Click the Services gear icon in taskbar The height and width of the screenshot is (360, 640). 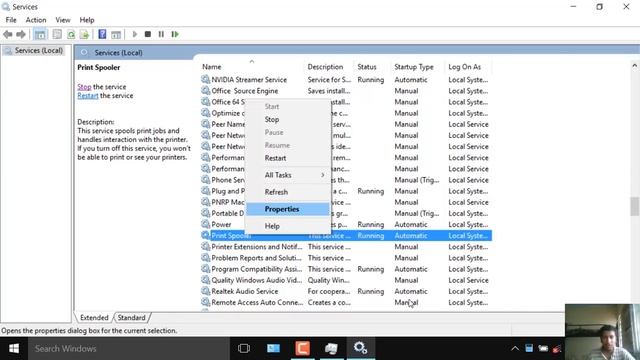coord(360,348)
